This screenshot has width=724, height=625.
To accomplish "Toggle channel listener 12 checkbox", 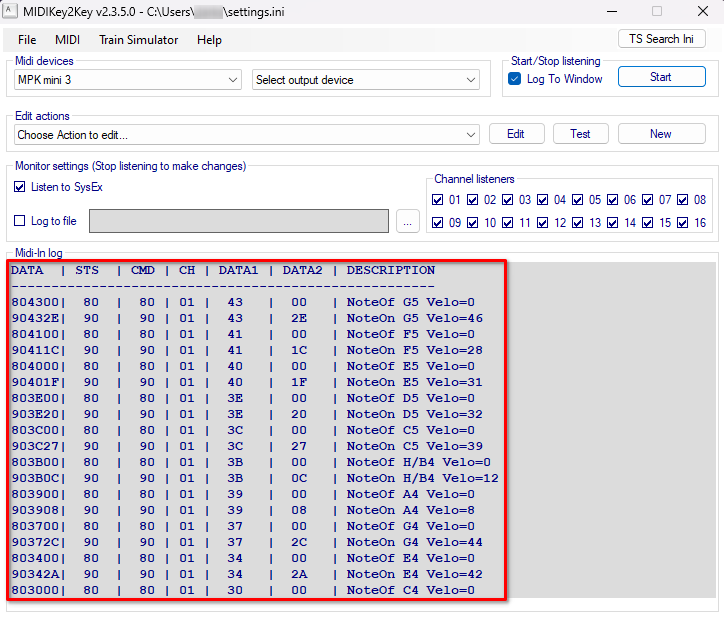I will point(543,222).
